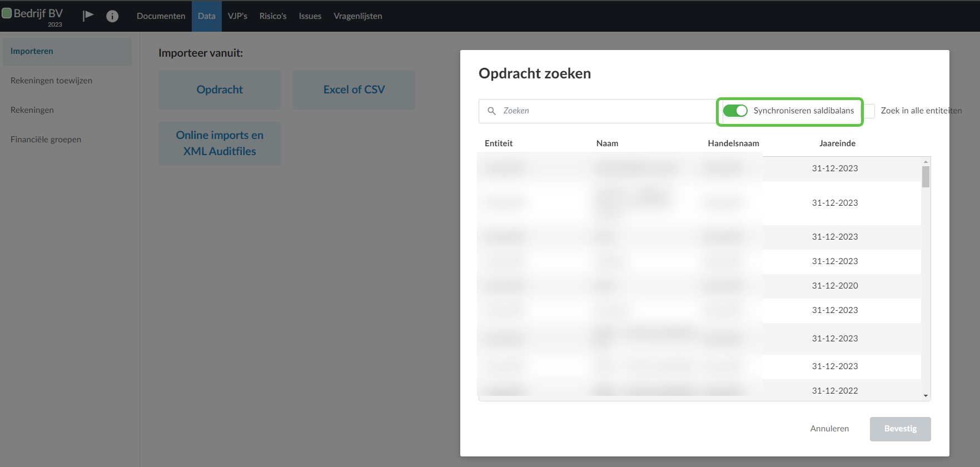Click the Entiteit column header
The width and height of the screenshot is (980, 467).
point(499,143)
